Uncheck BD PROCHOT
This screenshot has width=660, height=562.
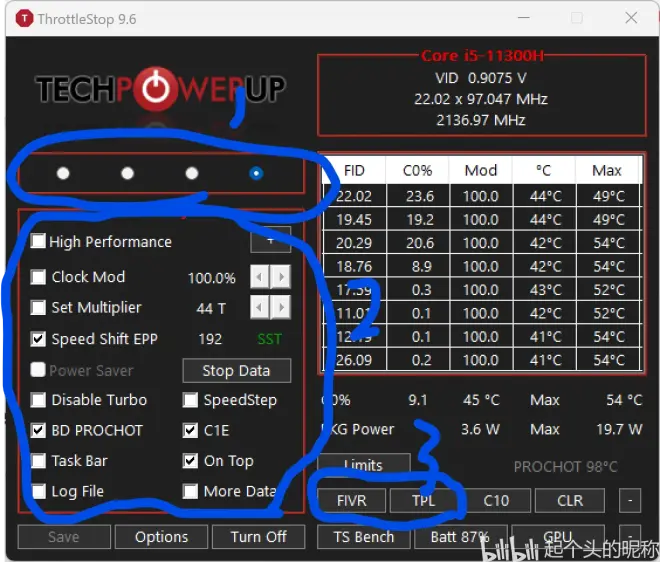coord(38,430)
